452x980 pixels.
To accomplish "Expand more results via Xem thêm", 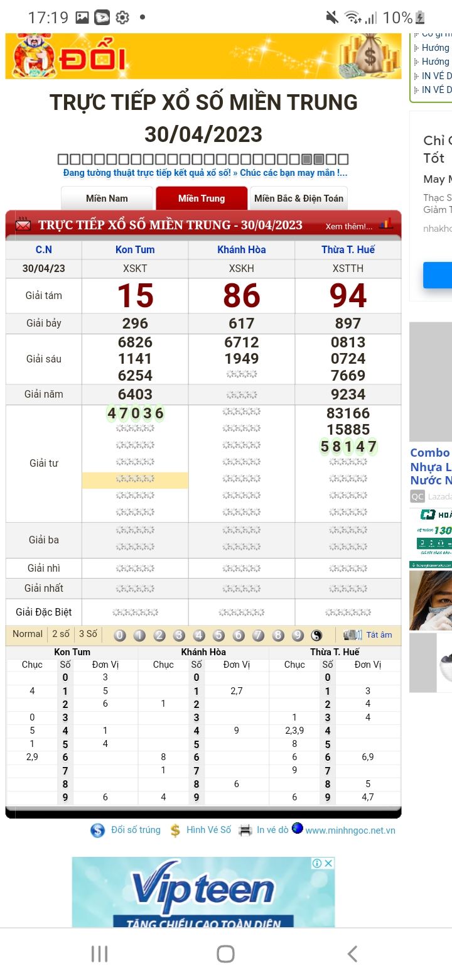I will (x=348, y=227).
